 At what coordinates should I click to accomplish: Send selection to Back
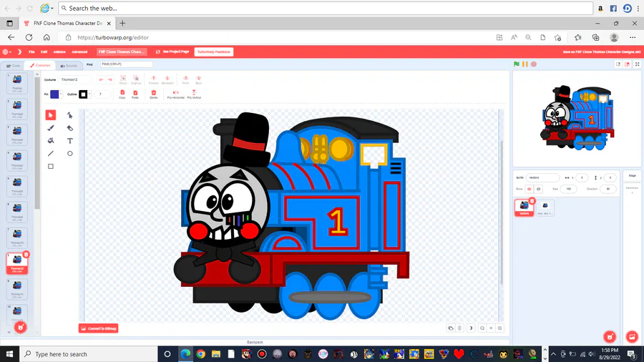click(x=199, y=79)
